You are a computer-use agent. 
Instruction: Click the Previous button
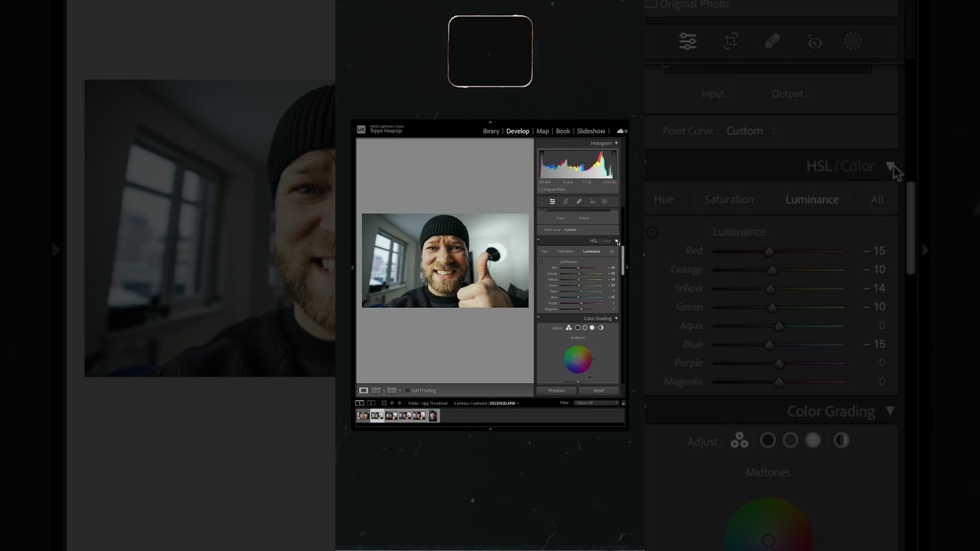(x=557, y=391)
